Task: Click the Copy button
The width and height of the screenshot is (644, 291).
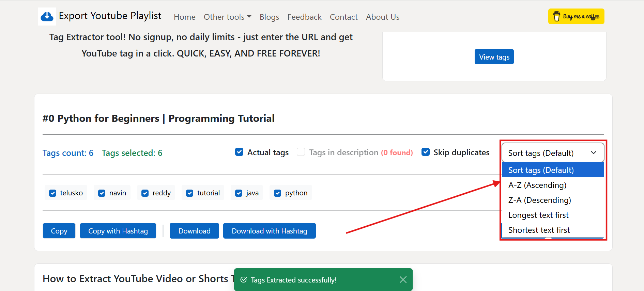Action: pos(59,231)
